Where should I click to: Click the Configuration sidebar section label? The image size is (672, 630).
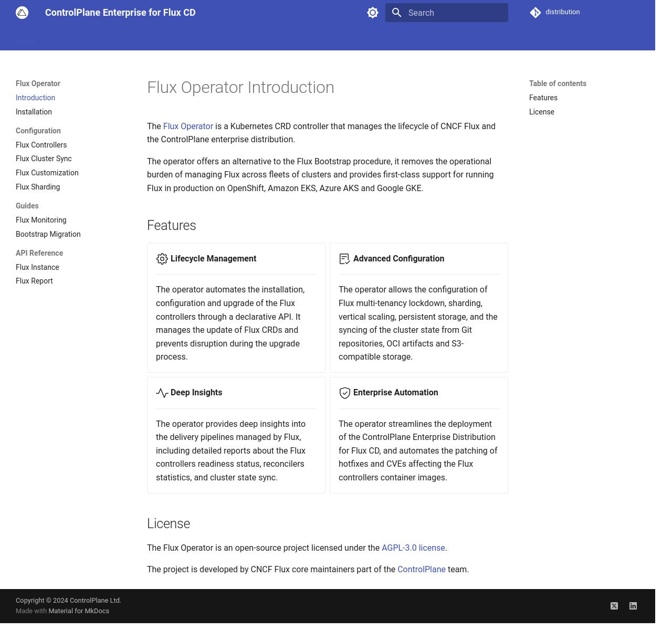(x=38, y=131)
